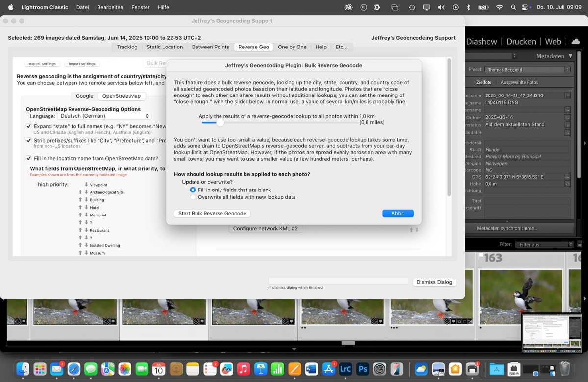Click Dismiss Dialog button
Screen dimensions: 588x382
pos(434,282)
